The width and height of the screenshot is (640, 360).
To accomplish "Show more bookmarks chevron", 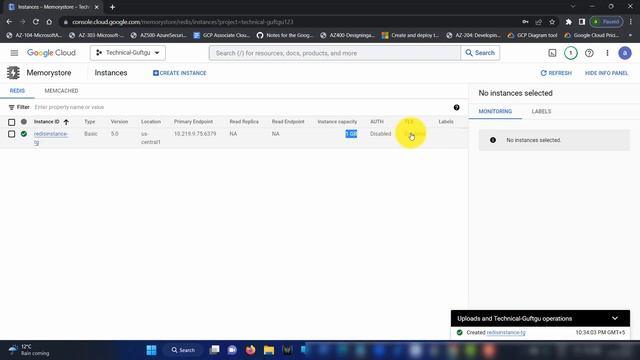I will click(631, 36).
